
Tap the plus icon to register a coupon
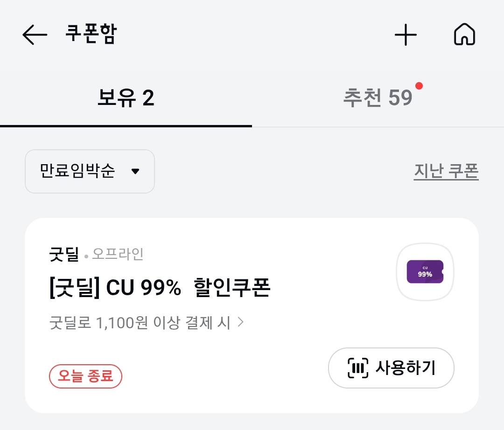(x=406, y=34)
